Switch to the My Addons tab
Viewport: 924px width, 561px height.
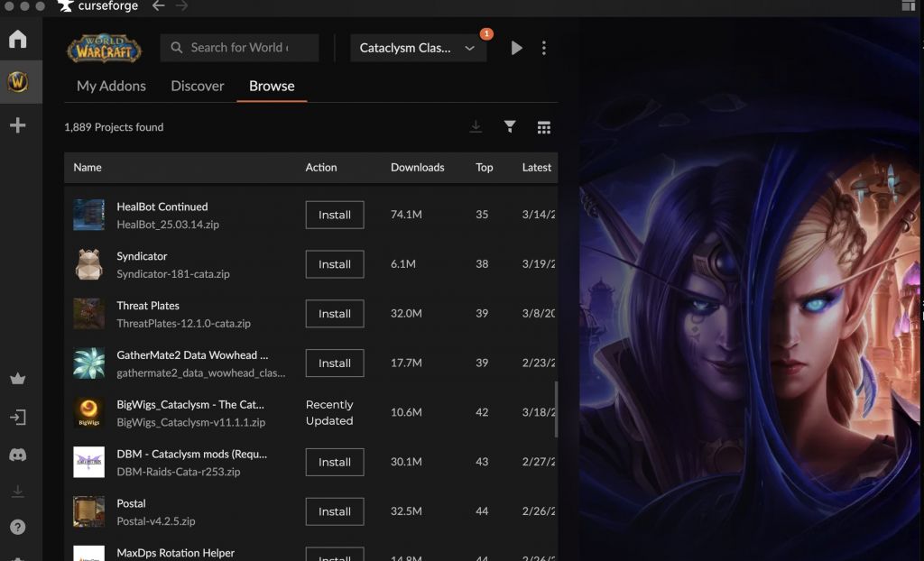(x=111, y=87)
